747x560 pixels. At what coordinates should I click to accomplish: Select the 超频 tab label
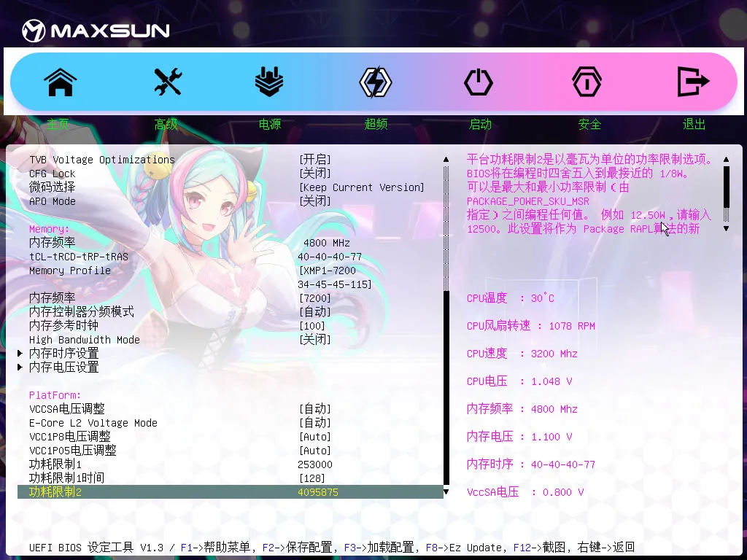point(376,124)
